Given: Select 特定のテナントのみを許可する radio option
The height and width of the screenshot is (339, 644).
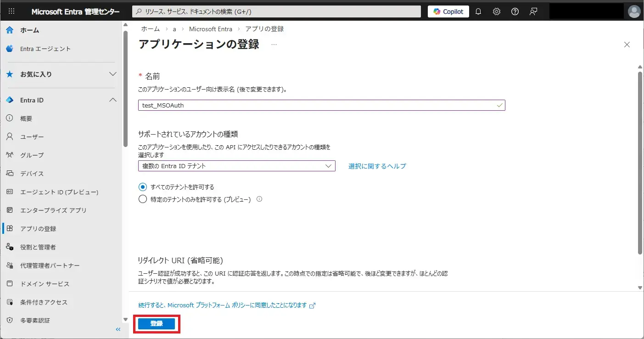Looking at the screenshot, I should pyautogui.click(x=142, y=199).
